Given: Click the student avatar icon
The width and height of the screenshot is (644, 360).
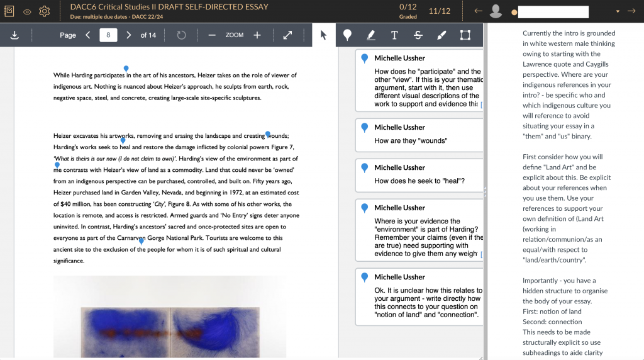Looking at the screenshot, I should 496,11.
